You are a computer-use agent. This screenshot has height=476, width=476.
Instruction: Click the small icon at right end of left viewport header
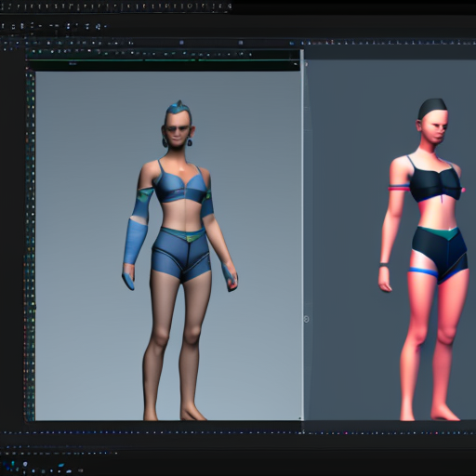296,64
